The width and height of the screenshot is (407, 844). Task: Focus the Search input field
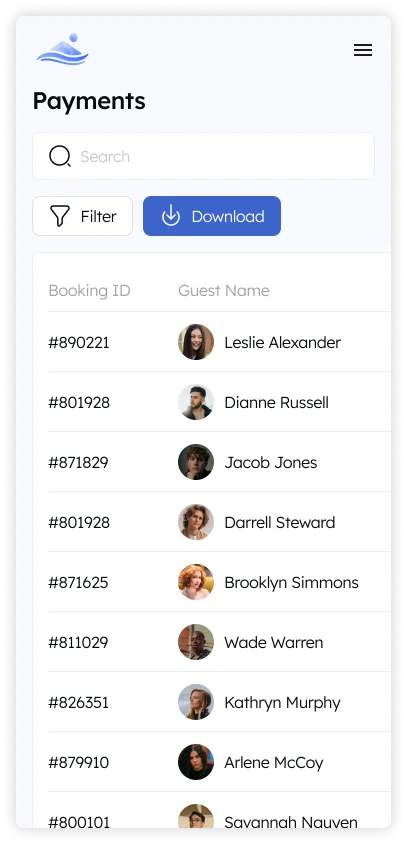point(204,156)
